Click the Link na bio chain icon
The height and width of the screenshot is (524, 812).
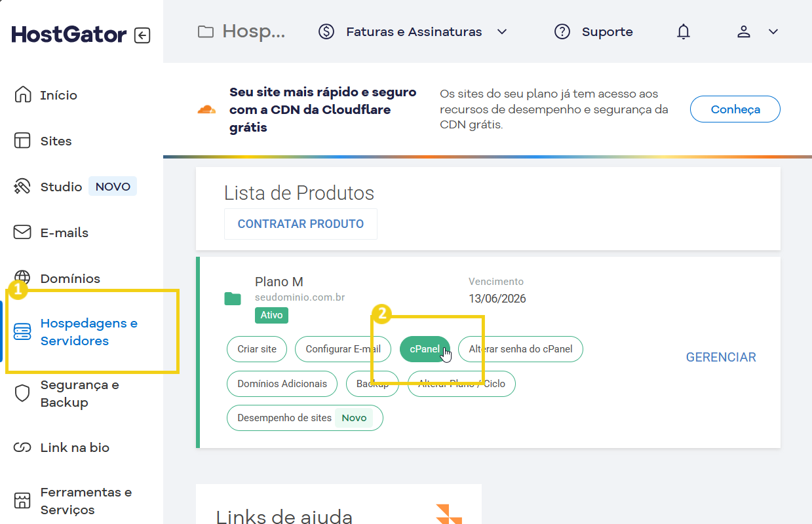pyautogui.click(x=23, y=447)
